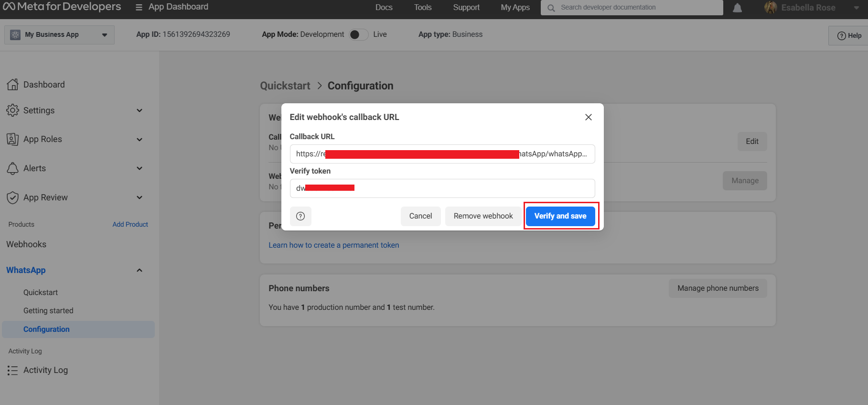
Task: Open the account dropdown arrow
Action: point(857,8)
